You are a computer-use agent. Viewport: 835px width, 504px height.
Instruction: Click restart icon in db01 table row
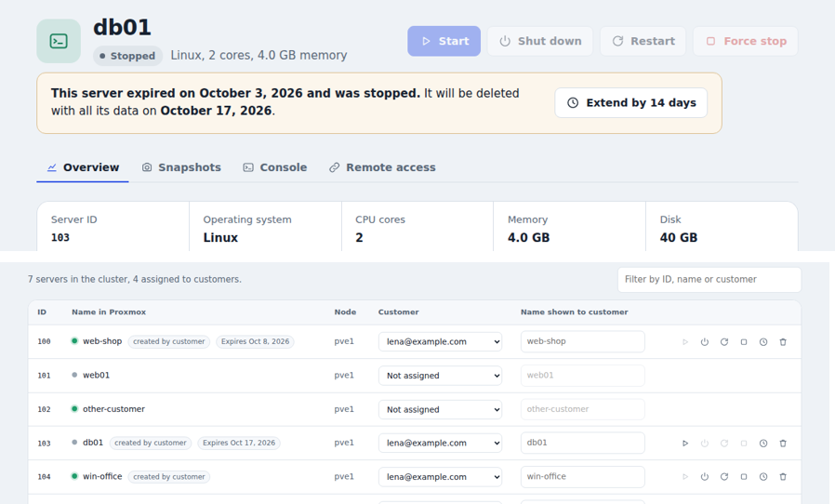pos(724,444)
